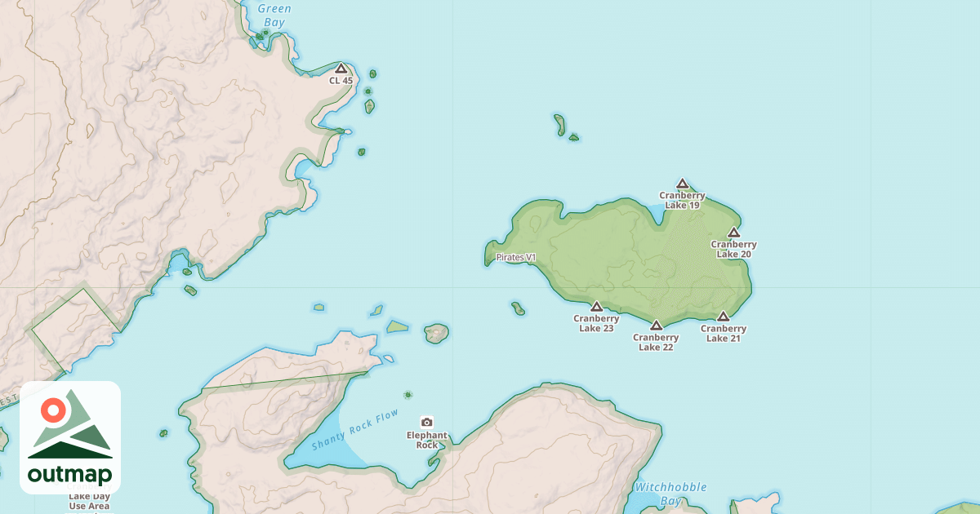The height and width of the screenshot is (514, 980).
Task: Click the Pirates V1 label
Action: 516,258
